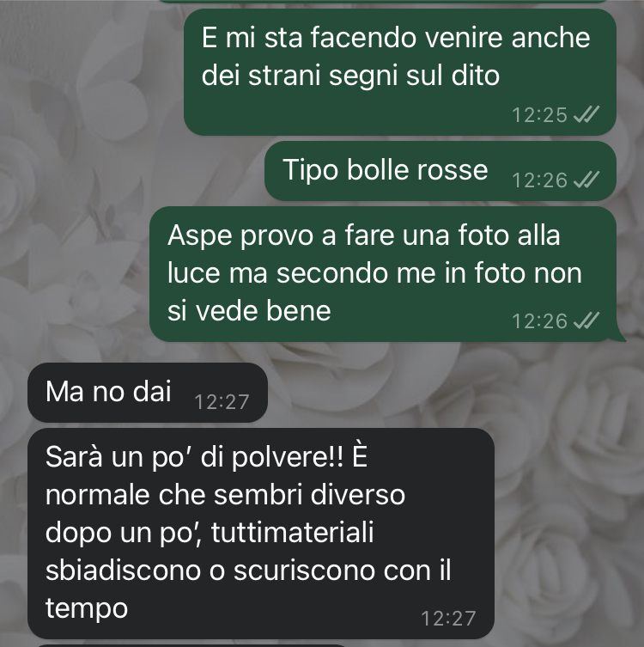Image resolution: width=644 pixels, height=647 pixels.
Task: Tap the empty wallpaper area left of 'Tipo bolle rosse'
Action: tap(132, 171)
